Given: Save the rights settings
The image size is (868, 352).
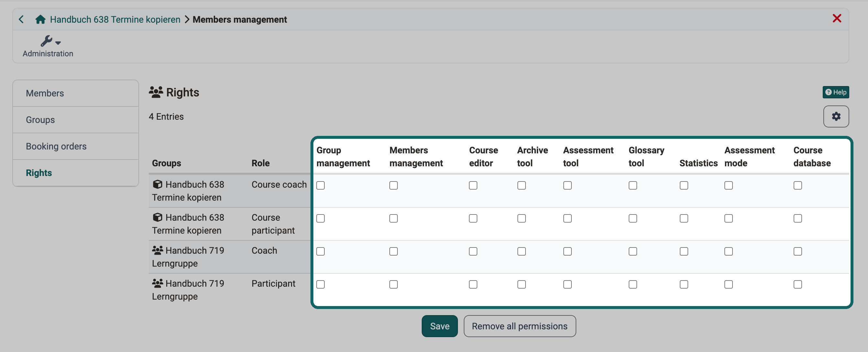Looking at the screenshot, I should coord(439,326).
